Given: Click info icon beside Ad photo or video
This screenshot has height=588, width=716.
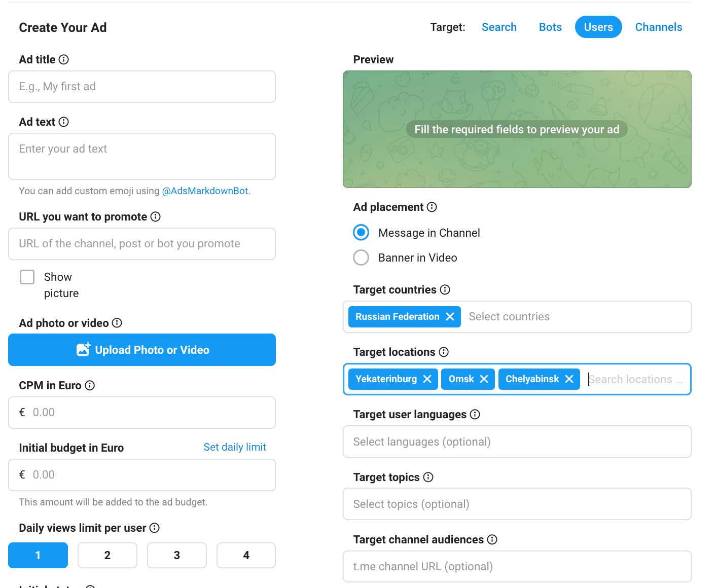Looking at the screenshot, I should 117,323.
